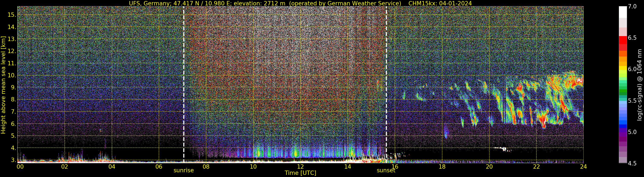Click the 4 km height tick label

(13, 148)
